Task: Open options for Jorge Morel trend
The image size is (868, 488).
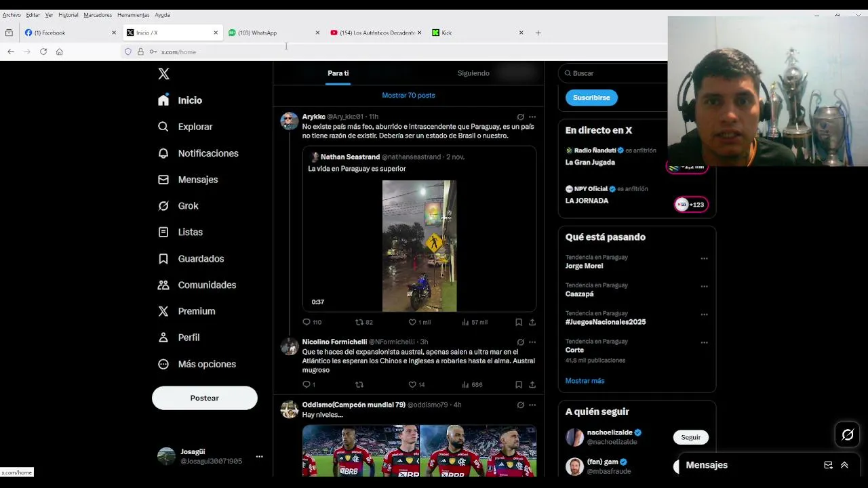Action: click(704, 258)
